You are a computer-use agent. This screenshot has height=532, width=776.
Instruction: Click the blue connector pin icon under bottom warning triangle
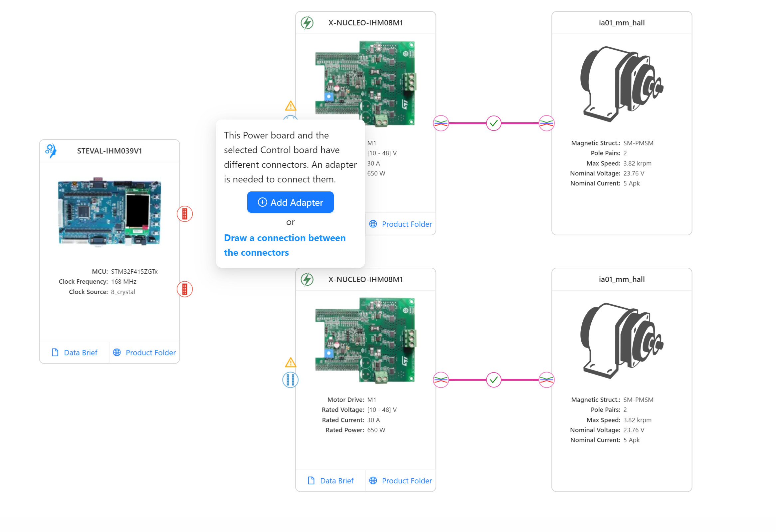point(291,380)
